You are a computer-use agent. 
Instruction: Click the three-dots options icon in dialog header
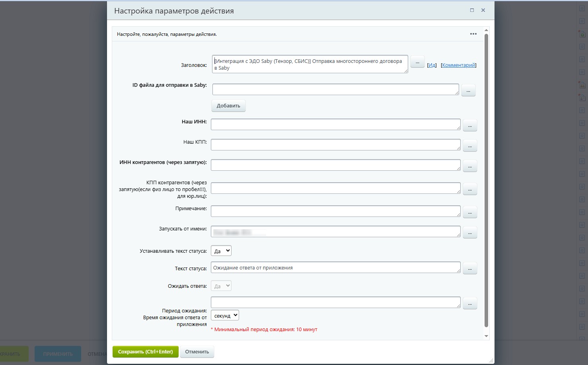pyautogui.click(x=473, y=34)
